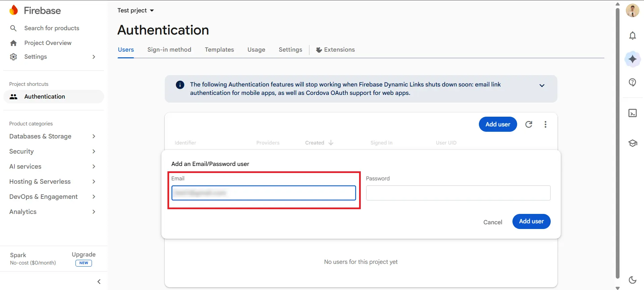Click the Identifier column header
Image resolution: width=644 pixels, height=290 pixels.
click(185, 143)
